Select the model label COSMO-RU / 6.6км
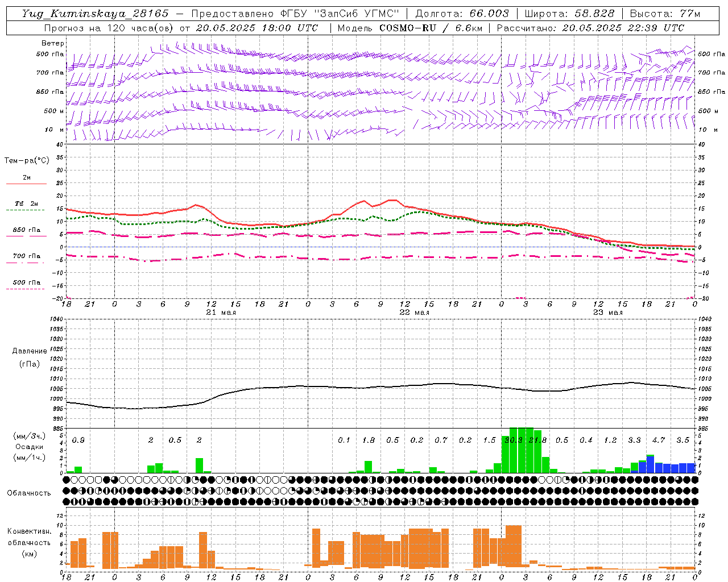Image resolution: width=728 pixels, height=582 pixels. (430, 28)
